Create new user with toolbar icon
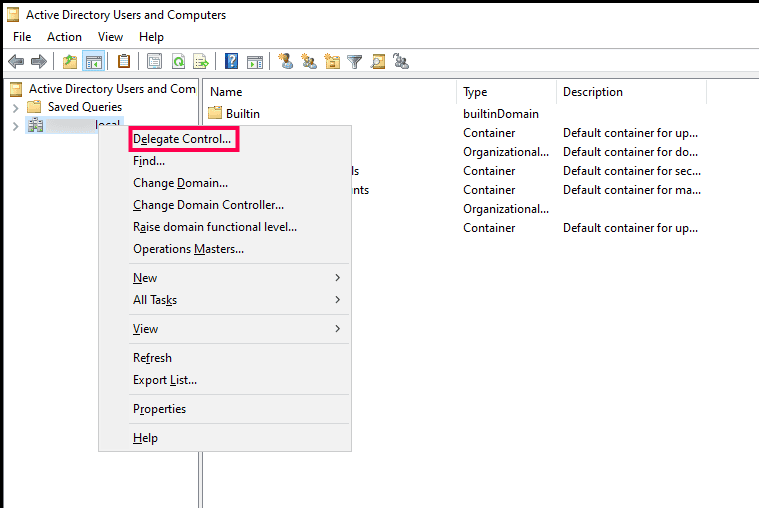 coord(286,61)
